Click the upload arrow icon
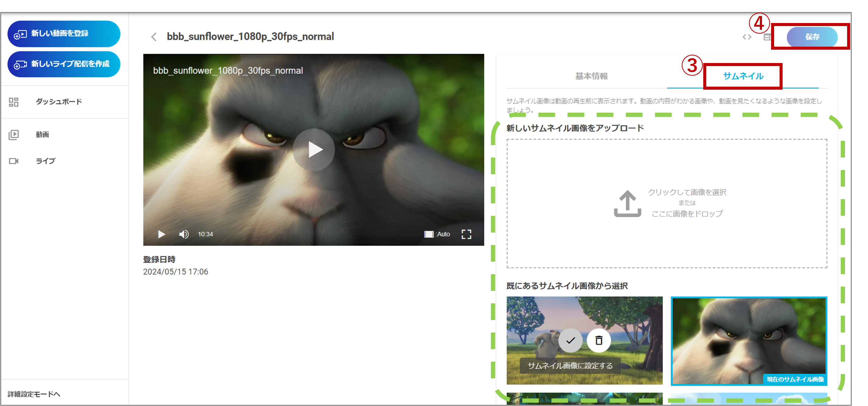Screen dimensions: 868x406 point(627,203)
